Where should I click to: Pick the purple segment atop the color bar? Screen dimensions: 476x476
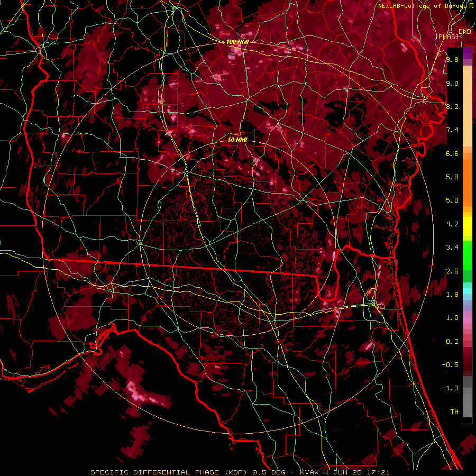click(467, 53)
